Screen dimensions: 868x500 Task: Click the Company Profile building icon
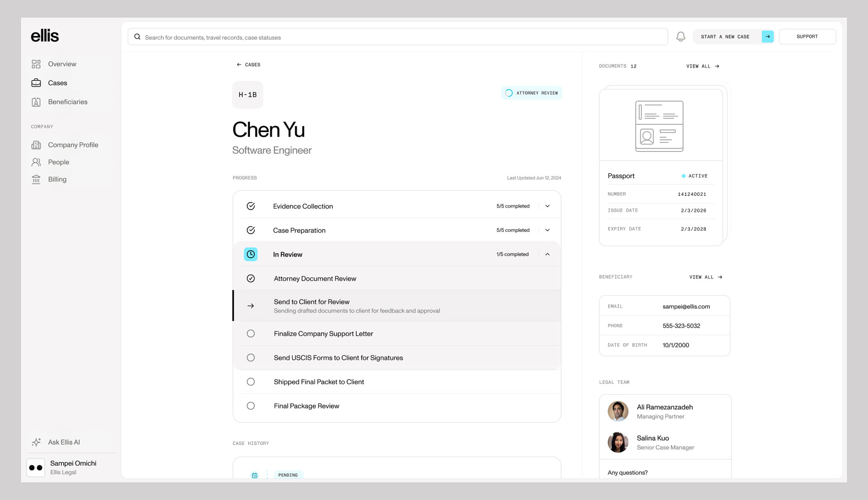(x=36, y=145)
